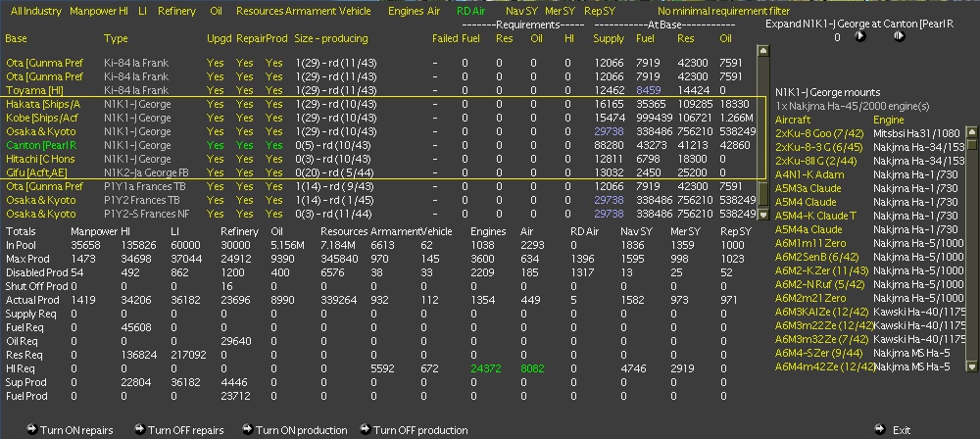Click the HI Req Air value 8082
980x439 pixels.
(x=532, y=369)
